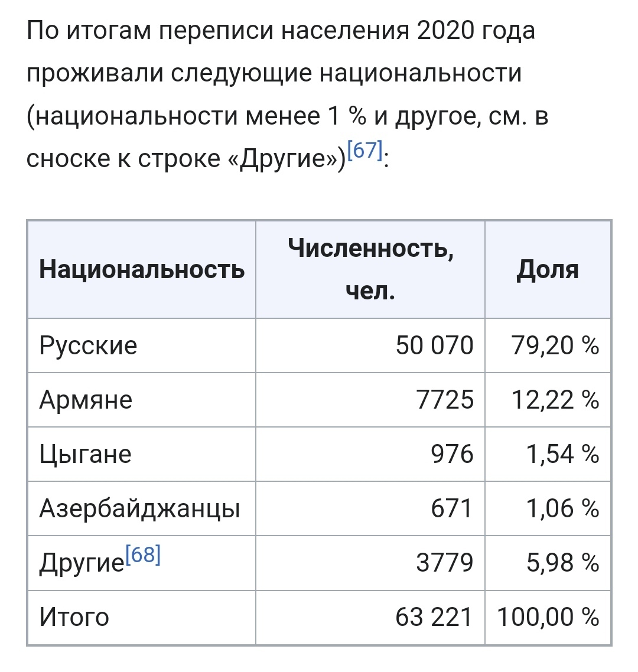Click the 12,22 % share cell

click(555, 400)
